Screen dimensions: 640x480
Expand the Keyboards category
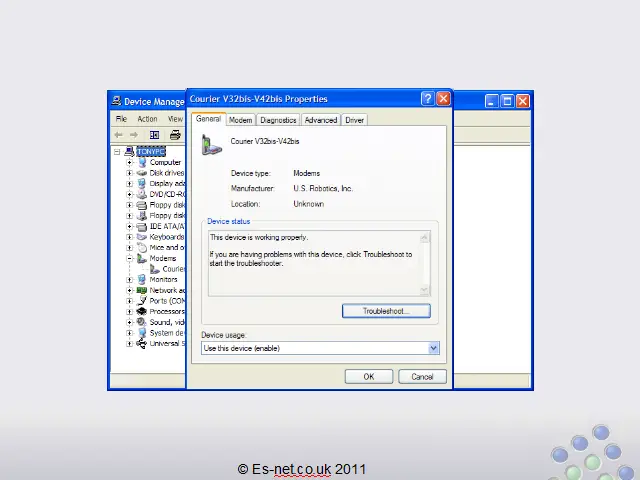pos(129,237)
